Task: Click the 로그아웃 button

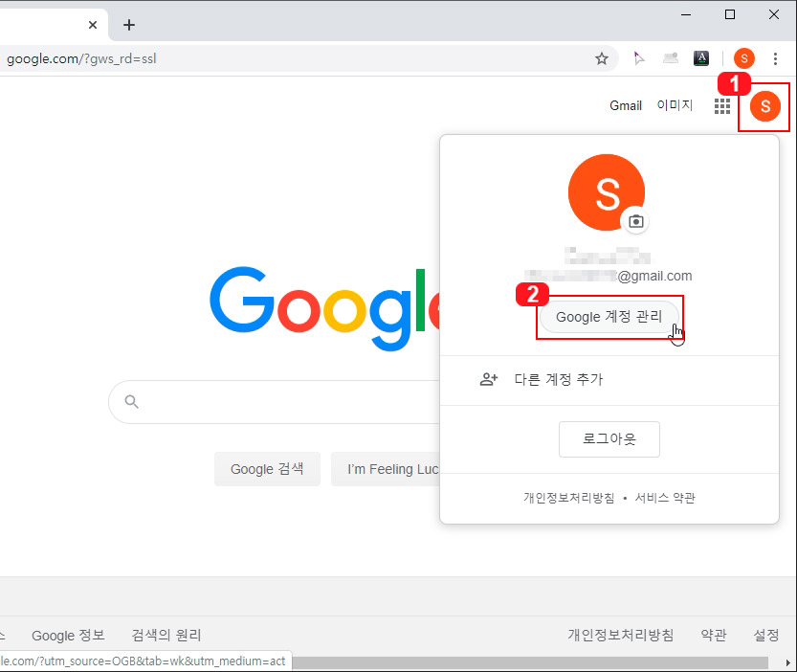Action: point(609,439)
